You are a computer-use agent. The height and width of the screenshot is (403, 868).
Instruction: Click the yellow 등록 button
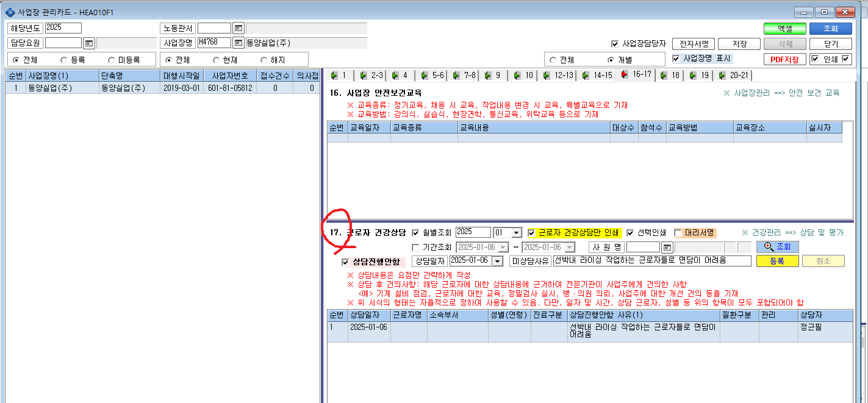[x=777, y=261]
